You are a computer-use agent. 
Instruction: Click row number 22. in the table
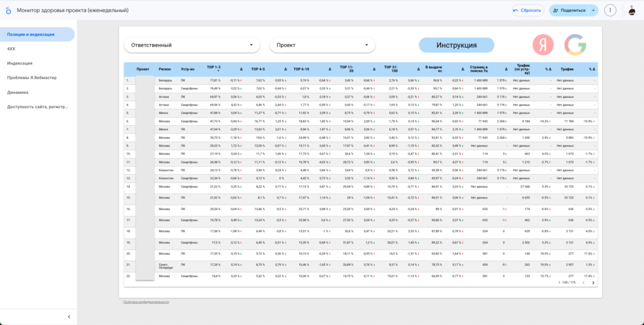128,276
